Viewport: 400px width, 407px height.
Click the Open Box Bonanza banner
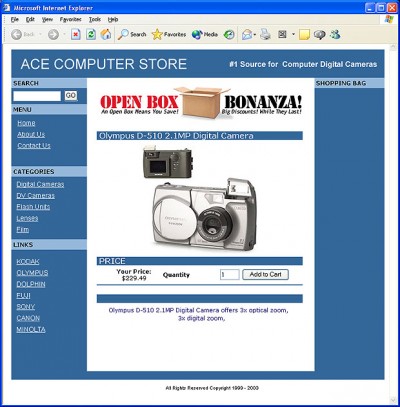(x=201, y=103)
